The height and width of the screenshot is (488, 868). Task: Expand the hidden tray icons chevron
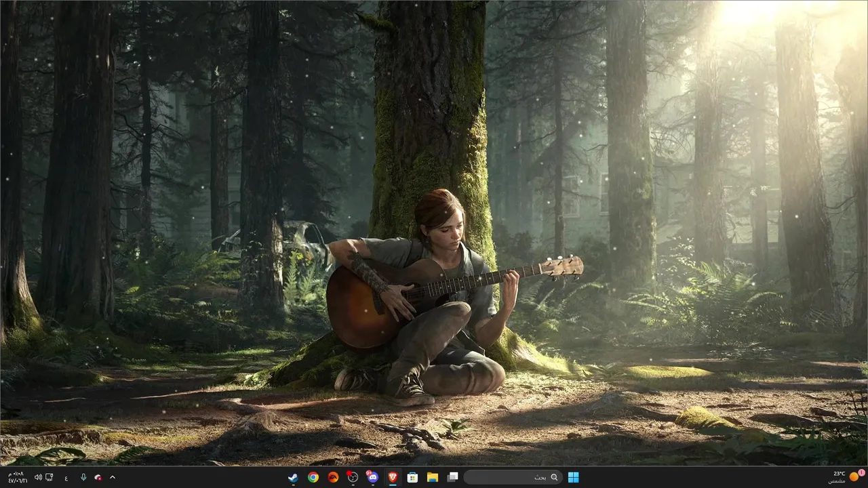tap(112, 477)
